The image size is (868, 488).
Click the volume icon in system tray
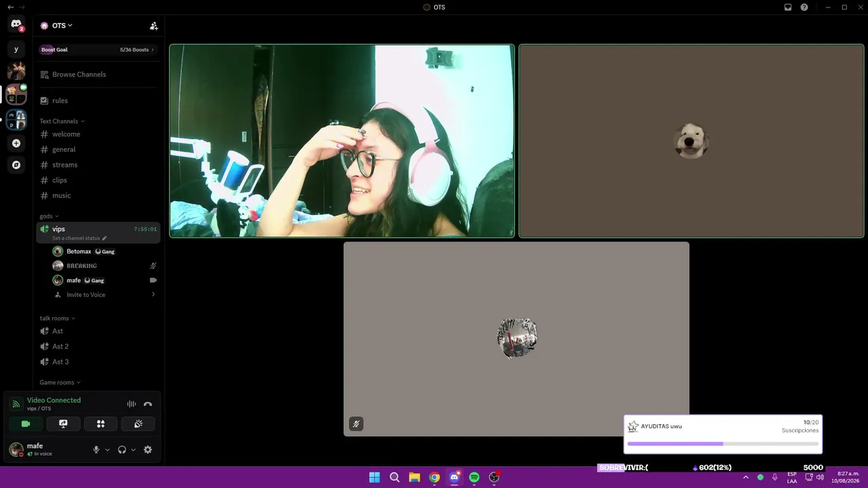click(820, 477)
